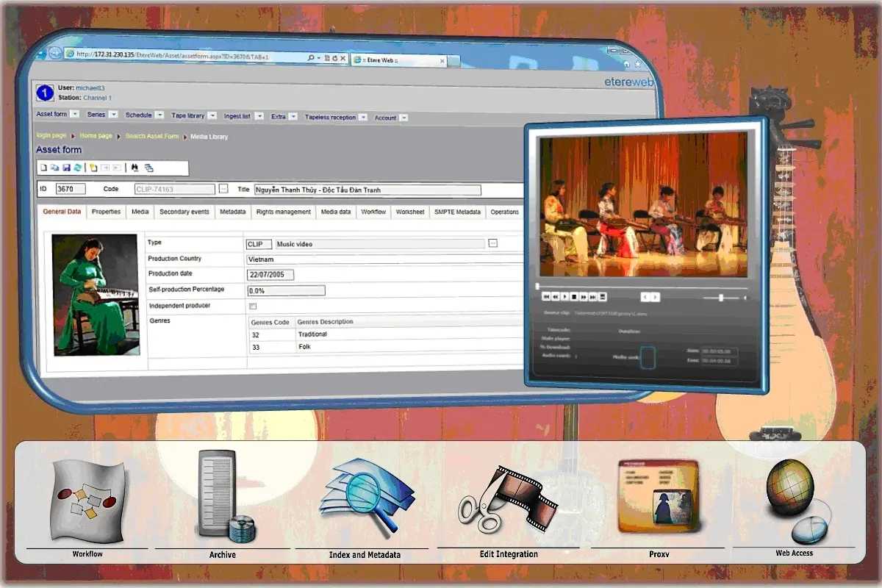
Task: Click the new blank document toolbar icon
Action: pos(43,168)
